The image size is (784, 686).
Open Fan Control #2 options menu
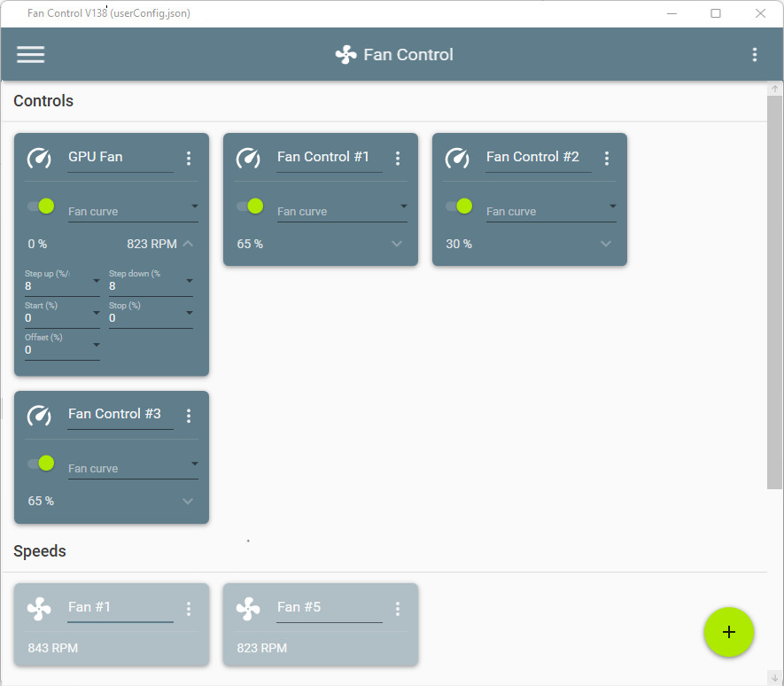coord(607,159)
